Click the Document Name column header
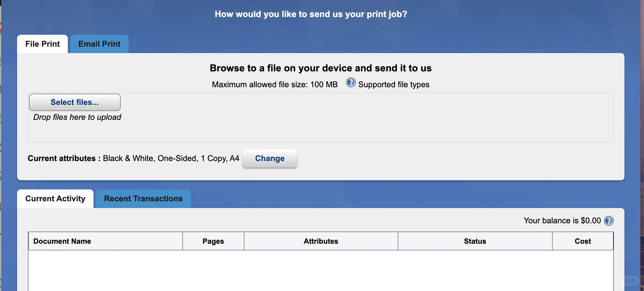Viewport: 644px width, 291px height. pos(62,241)
